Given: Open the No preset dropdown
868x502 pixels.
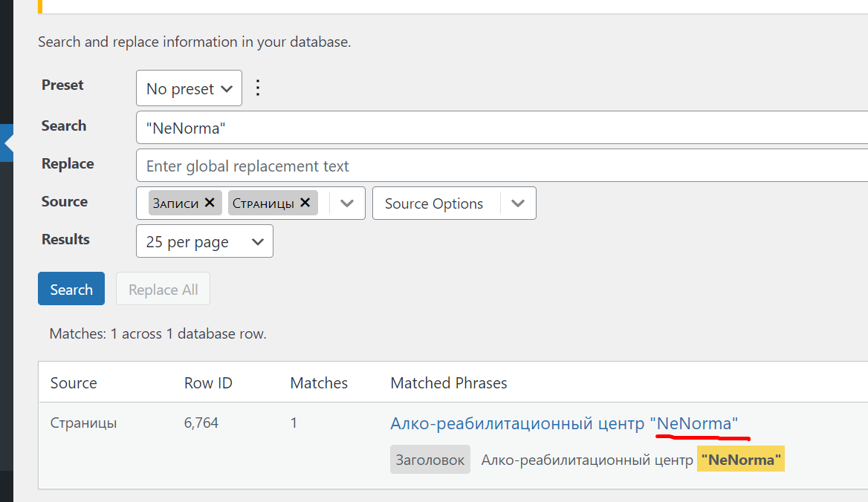Looking at the screenshot, I should click(189, 88).
